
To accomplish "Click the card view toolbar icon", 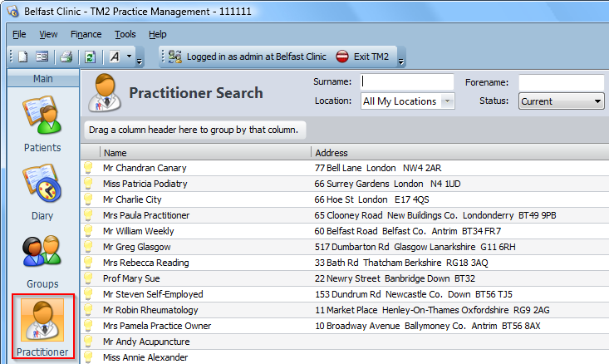I will pyautogui.click(x=42, y=57).
